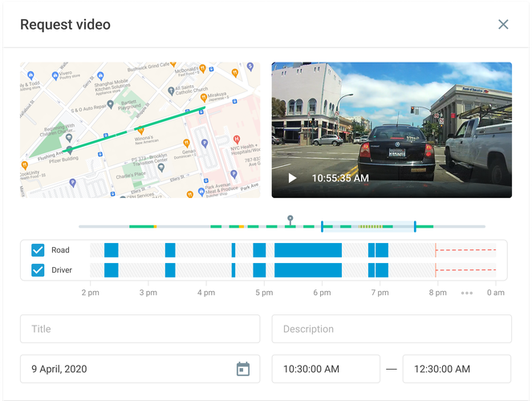
Task: Click the green route line on the map
Action: [136, 129]
